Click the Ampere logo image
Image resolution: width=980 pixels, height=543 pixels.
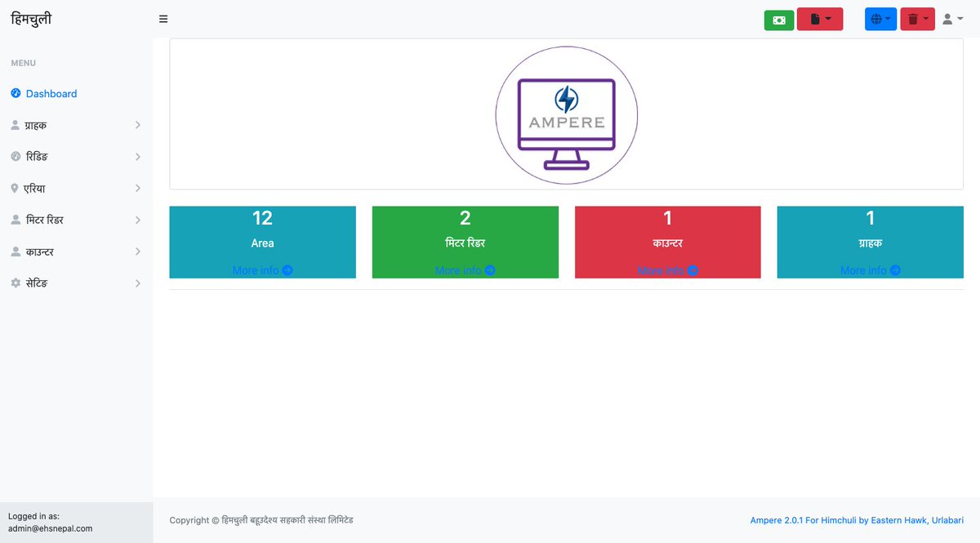[567, 114]
